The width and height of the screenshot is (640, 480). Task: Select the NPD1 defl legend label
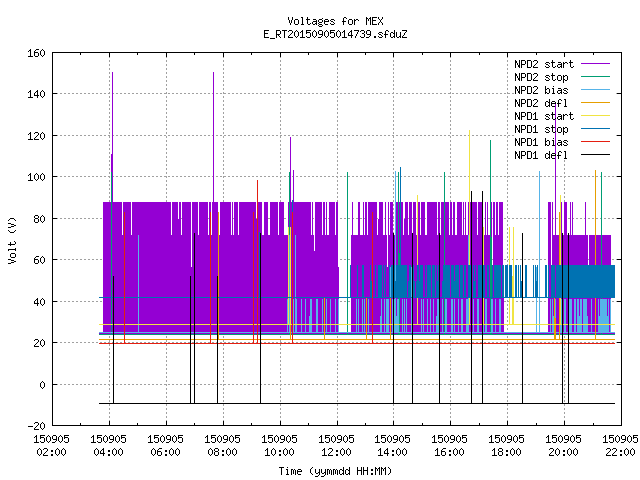[x=541, y=155]
